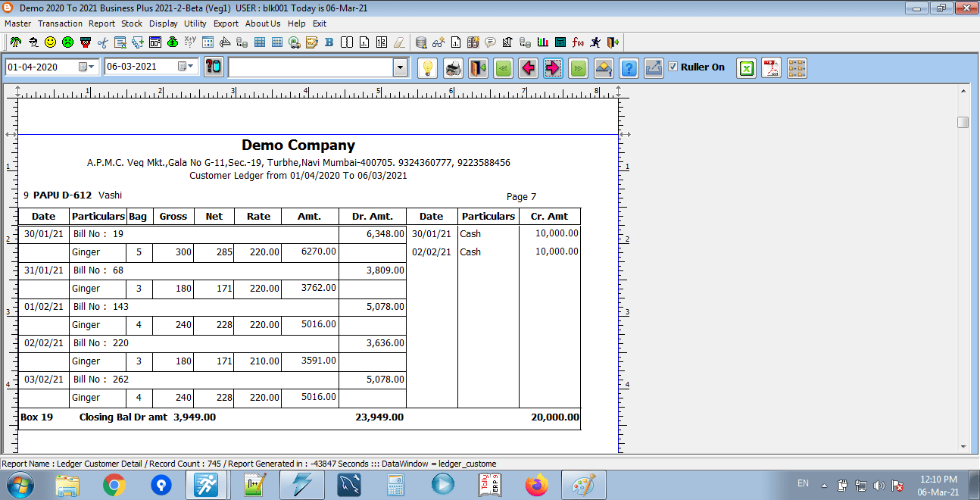
Task: Open the calculator icon in top toolbar
Action: (560, 42)
